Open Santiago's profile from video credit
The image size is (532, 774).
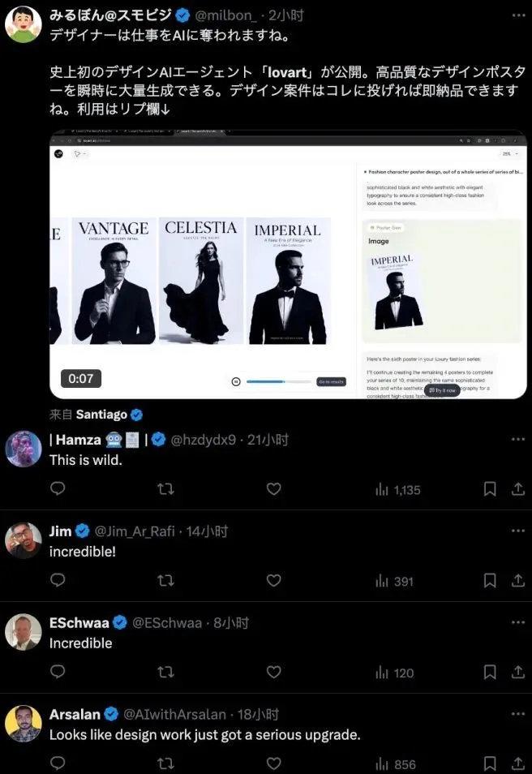(x=101, y=415)
